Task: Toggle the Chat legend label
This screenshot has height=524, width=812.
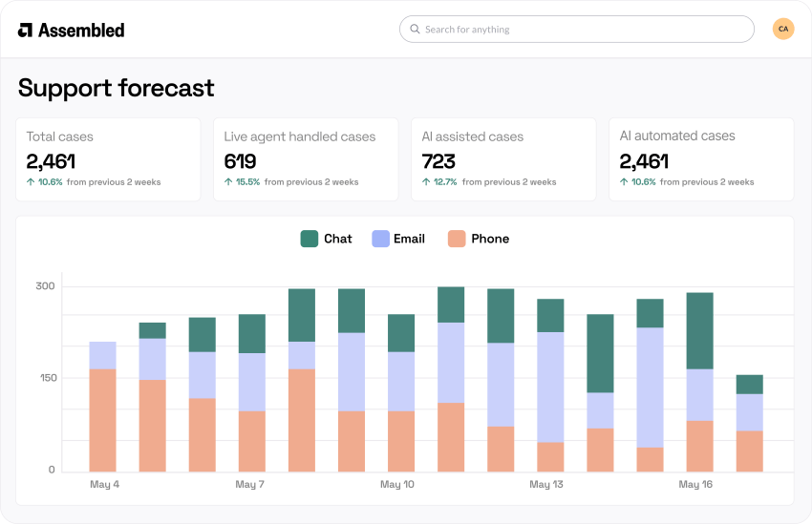Action: click(x=337, y=239)
